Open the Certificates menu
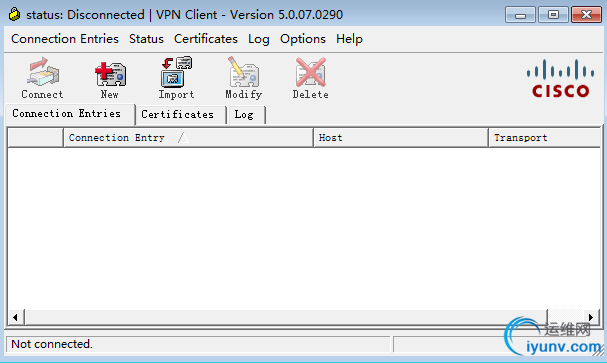Image resolution: width=607 pixels, height=363 pixels. [206, 39]
